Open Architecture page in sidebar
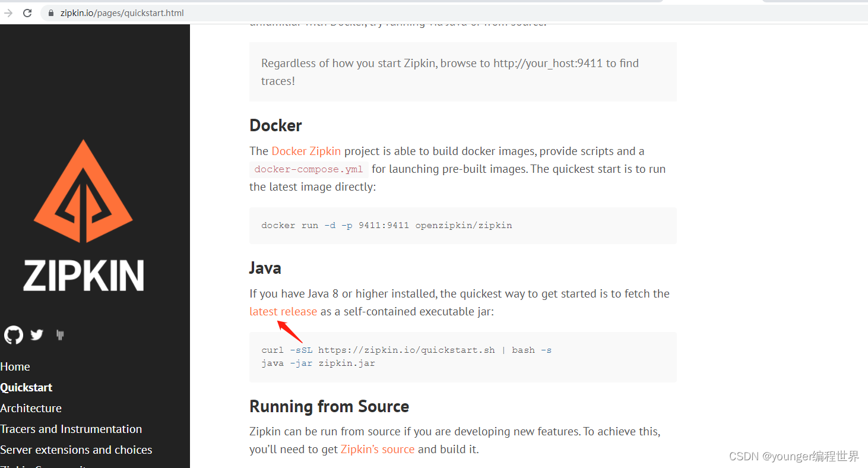The image size is (868, 468). [31, 408]
